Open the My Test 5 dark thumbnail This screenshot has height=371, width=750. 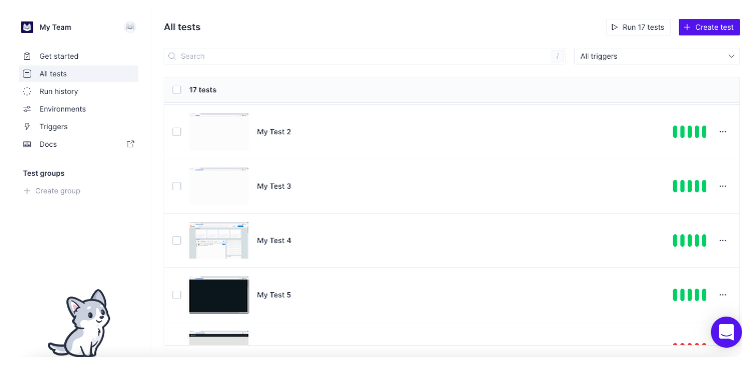pos(219,295)
